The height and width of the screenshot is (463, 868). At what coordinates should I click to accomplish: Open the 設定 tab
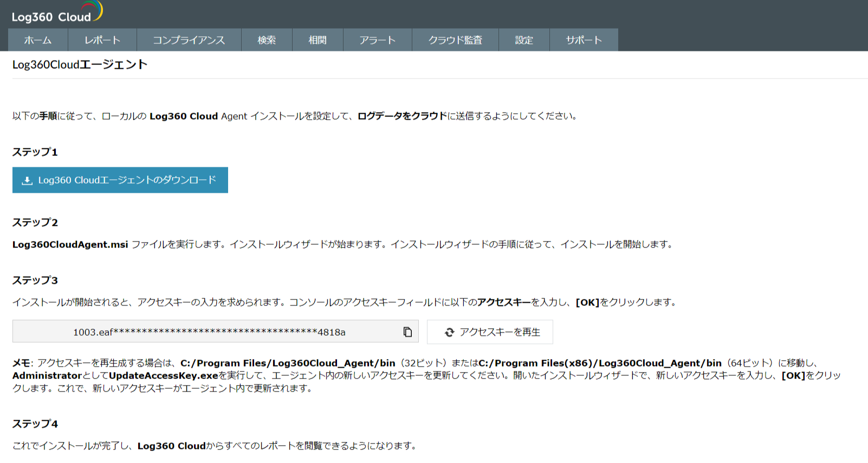click(x=524, y=40)
